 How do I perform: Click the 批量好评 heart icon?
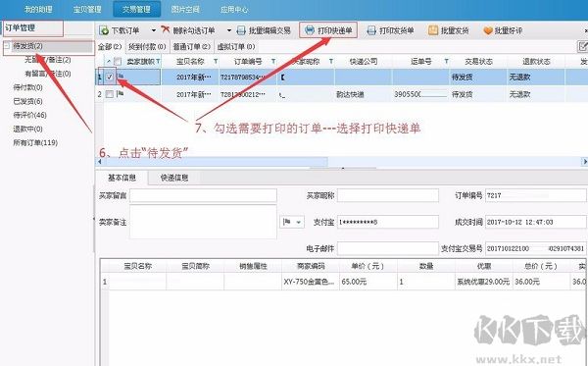(x=487, y=30)
